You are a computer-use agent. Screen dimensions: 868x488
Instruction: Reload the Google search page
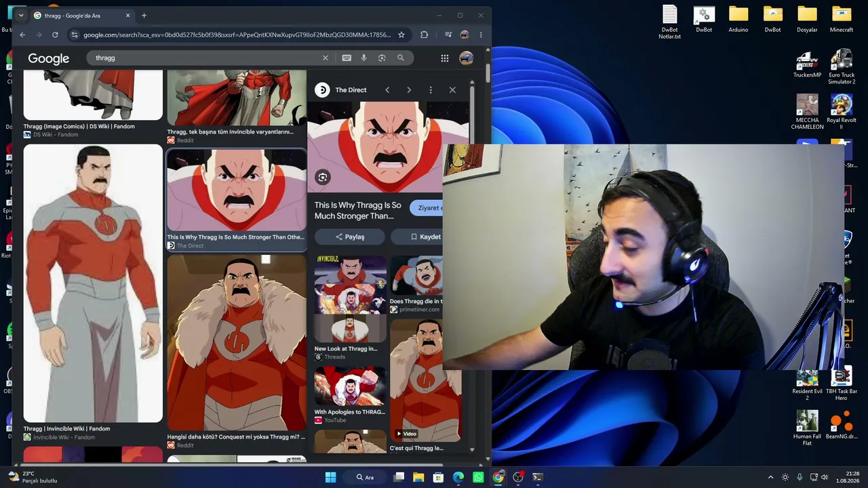click(x=55, y=35)
